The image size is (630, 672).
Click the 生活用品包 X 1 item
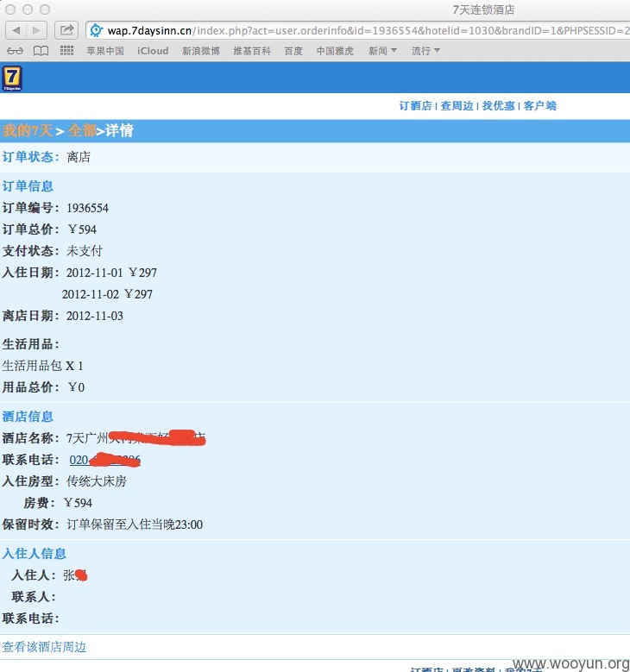pyautogui.click(x=42, y=366)
